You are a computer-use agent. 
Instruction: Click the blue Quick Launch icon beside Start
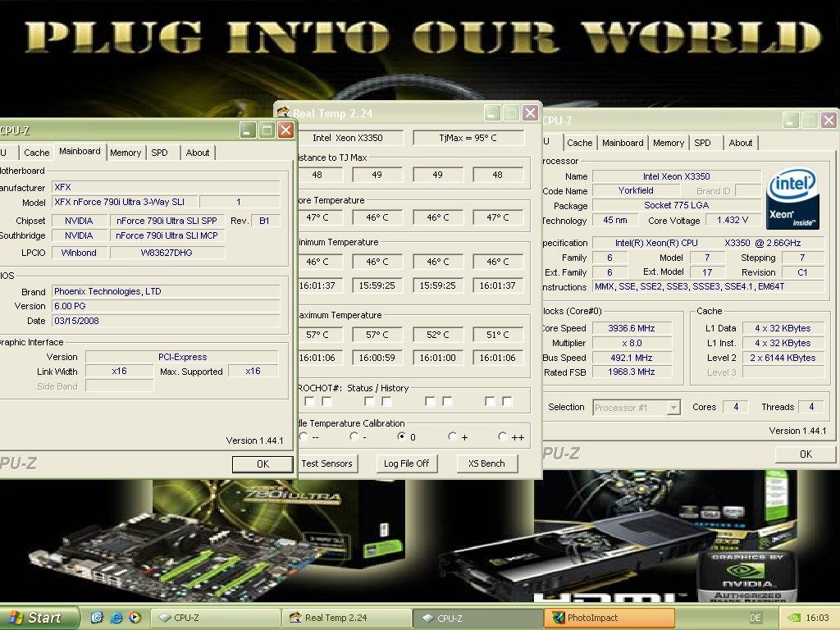(x=97, y=618)
